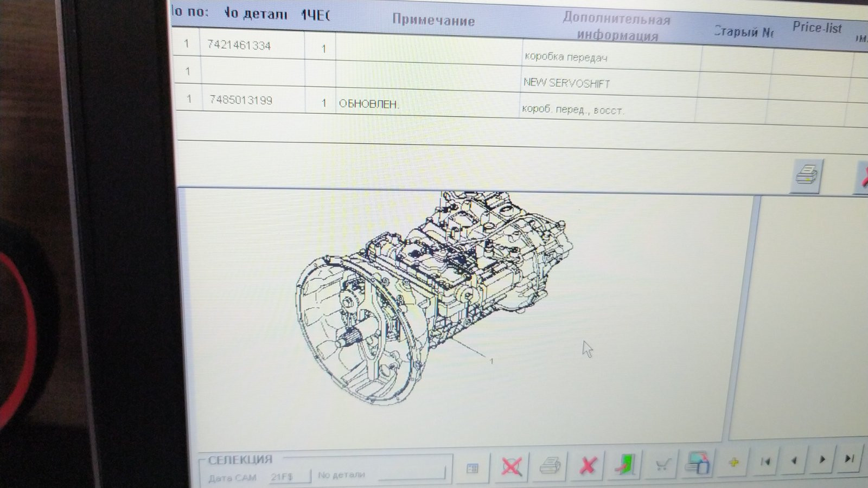Click the crossed-out magnifier icon
868x488 pixels.
[x=511, y=466]
